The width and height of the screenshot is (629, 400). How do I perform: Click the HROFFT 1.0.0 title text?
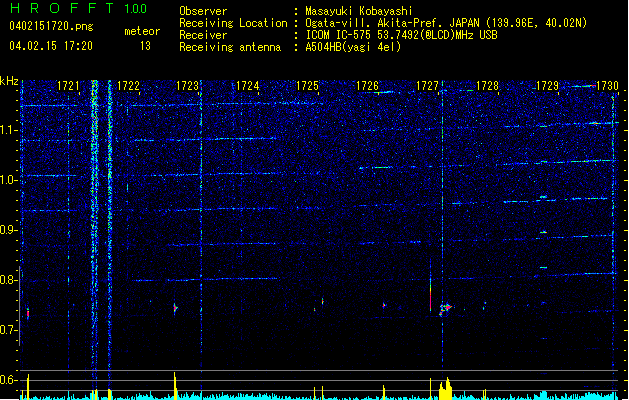click(79, 8)
